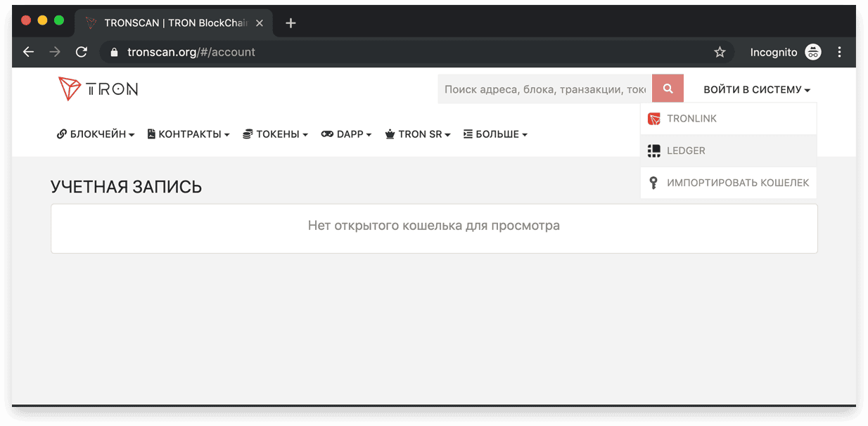Focus the address, block, transaction search field

point(544,89)
